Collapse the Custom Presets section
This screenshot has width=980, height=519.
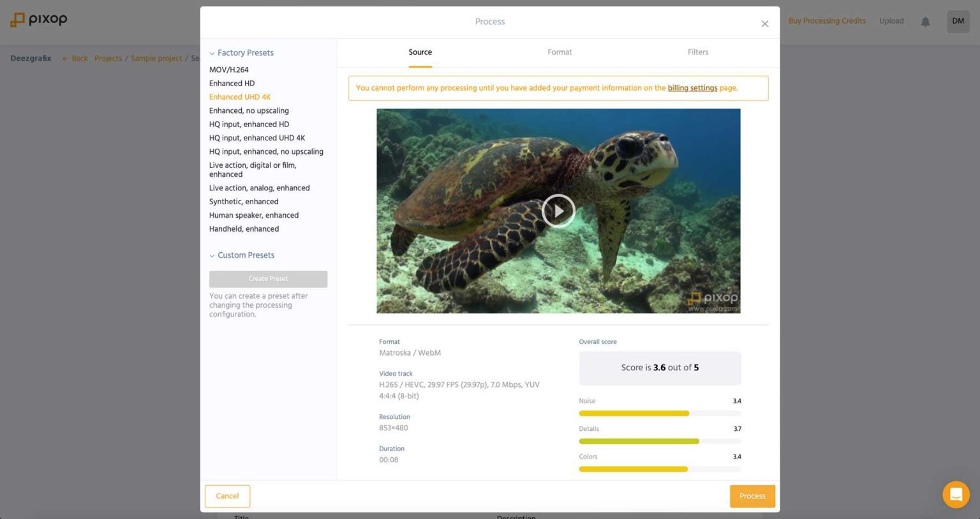212,255
